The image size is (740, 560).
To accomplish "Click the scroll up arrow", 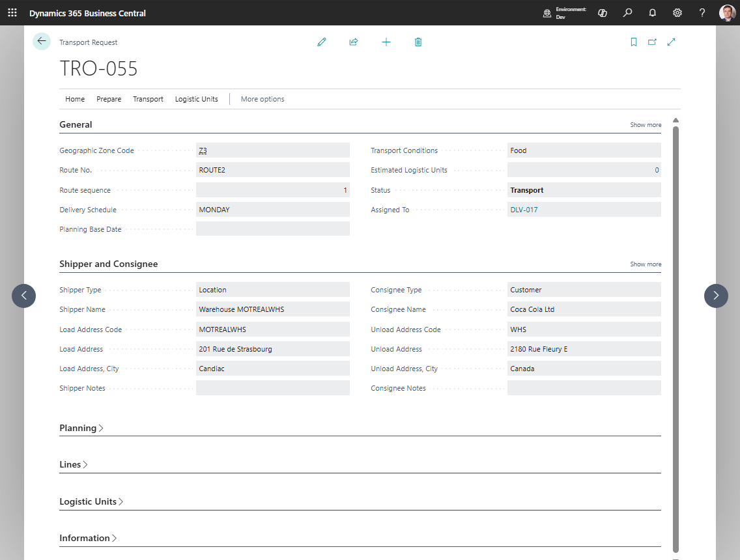I will pos(676,120).
